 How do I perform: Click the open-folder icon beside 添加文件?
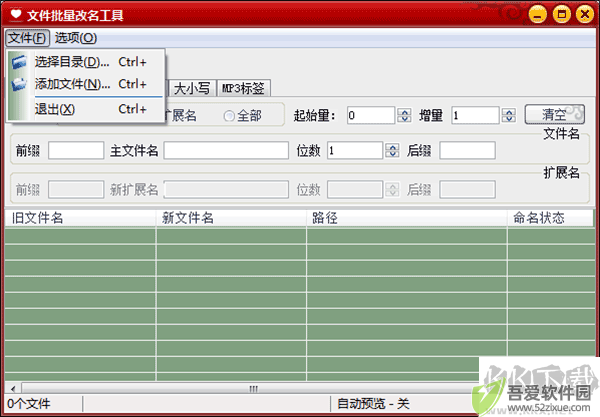pyautogui.click(x=19, y=84)
